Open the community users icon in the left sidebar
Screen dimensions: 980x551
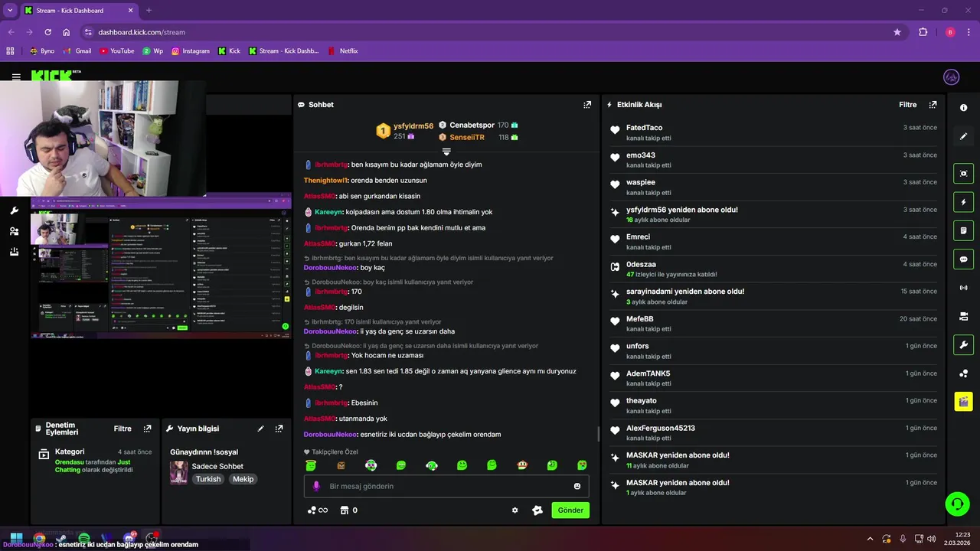(x=14, y=231)
